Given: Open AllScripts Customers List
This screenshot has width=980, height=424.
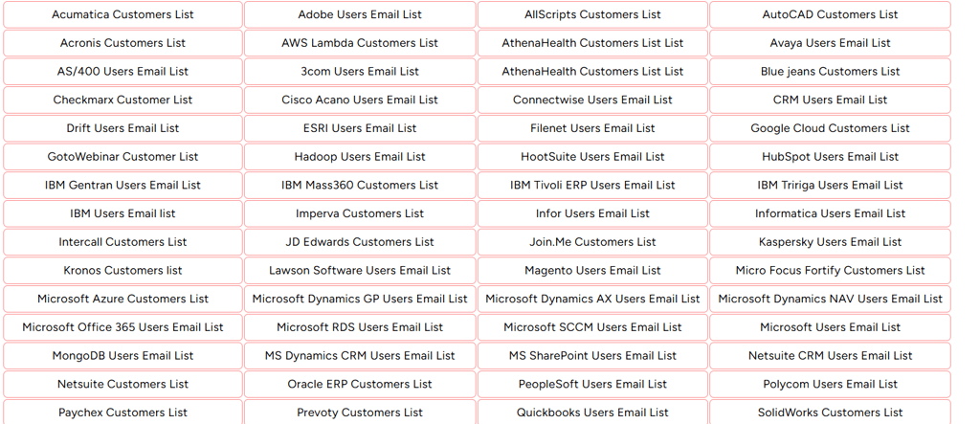Looking at the screenshot, I should [x=592, y=14].
